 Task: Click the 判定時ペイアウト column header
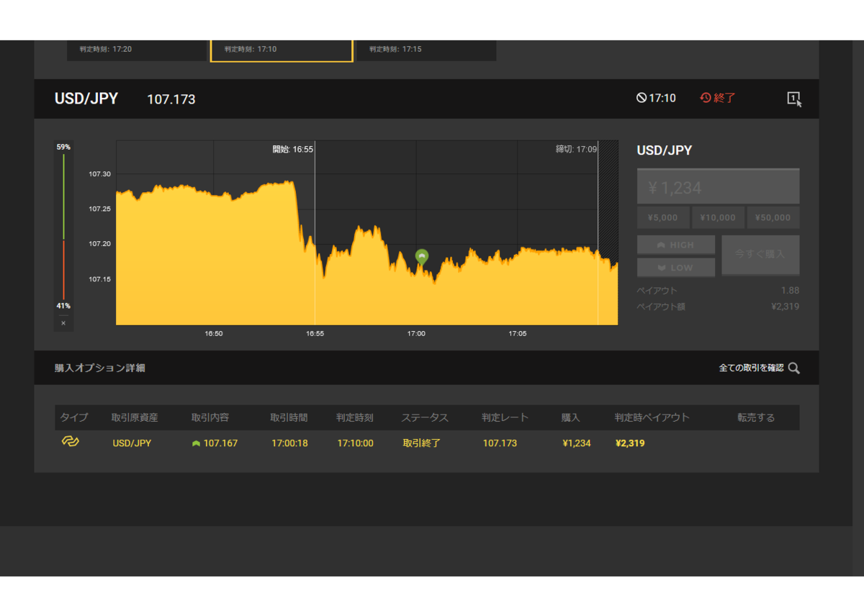652,417
